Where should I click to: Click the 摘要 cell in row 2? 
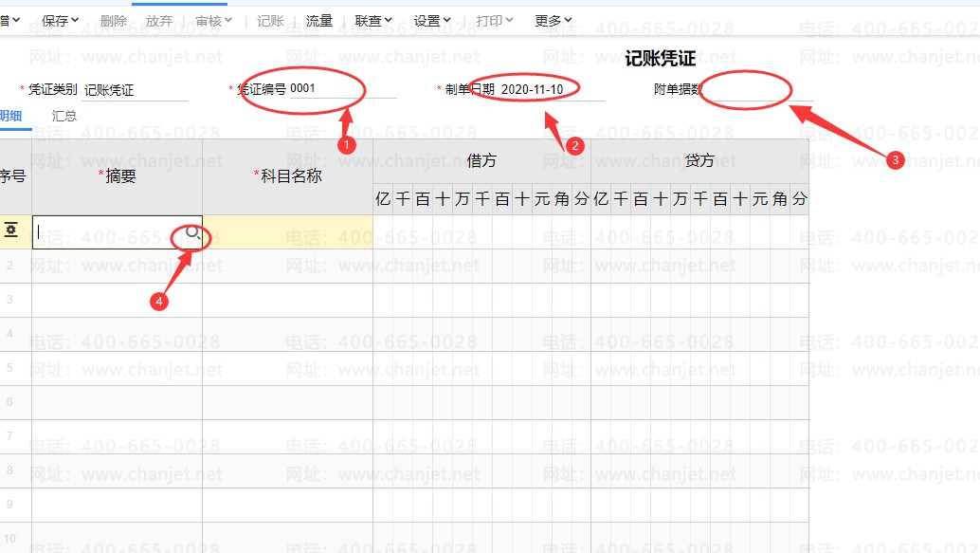[x=117, y=266]
